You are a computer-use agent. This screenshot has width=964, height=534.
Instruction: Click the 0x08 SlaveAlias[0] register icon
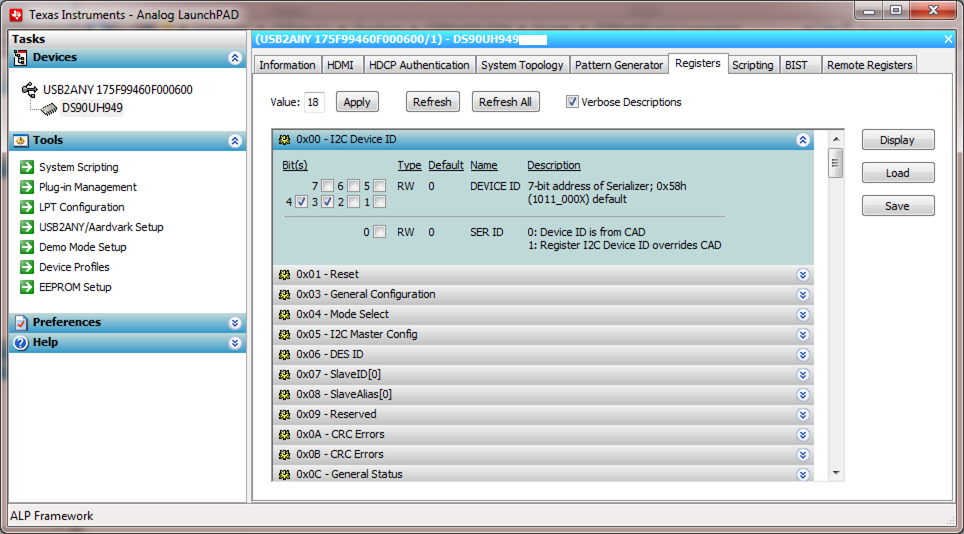284,395
